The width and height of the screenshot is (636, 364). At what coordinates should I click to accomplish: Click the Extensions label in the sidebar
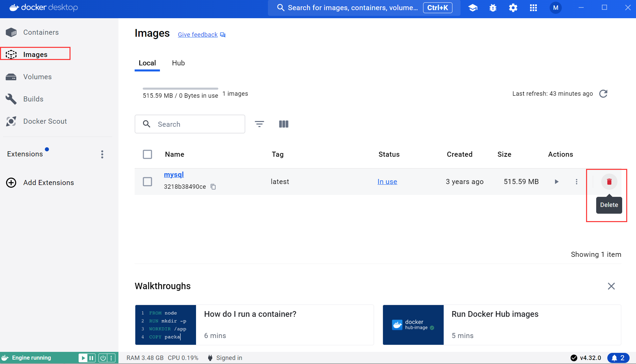pyautogui.click(x=25, y=154)
